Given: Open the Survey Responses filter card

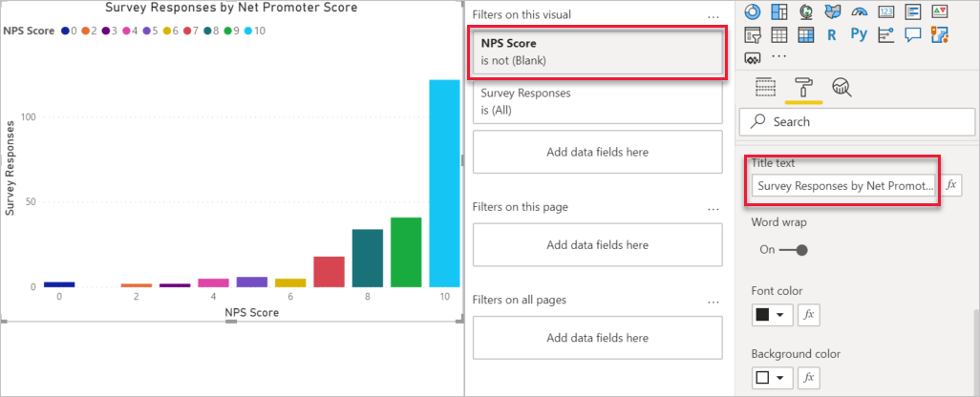Looking at the screenshot, I should (598, 102).
